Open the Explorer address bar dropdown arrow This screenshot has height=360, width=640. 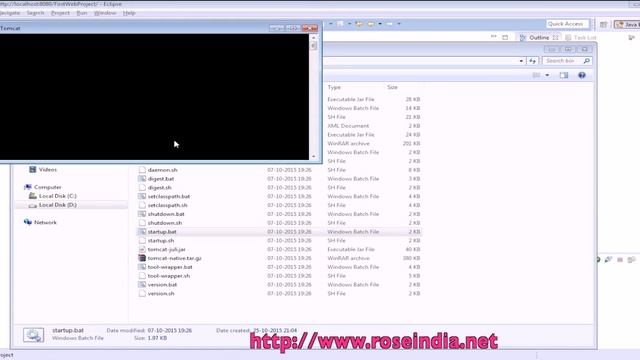pyautogui.click(x=521, y=61)
